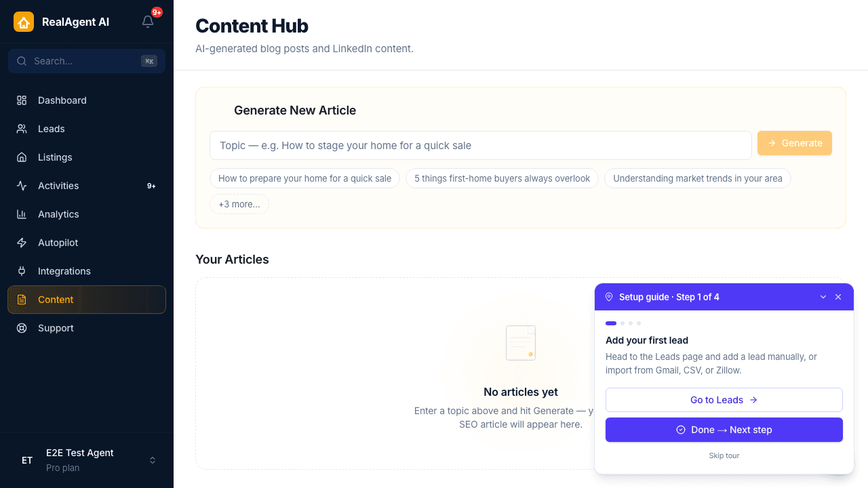This screenshot has width=868, height=488.
Task: Click the Generate button
Action: click(795, 143)
